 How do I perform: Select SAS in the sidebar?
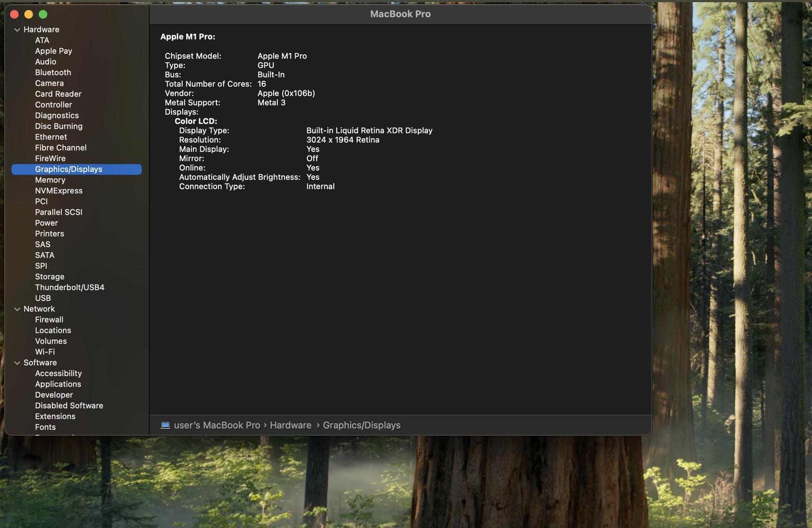point(43,244)
